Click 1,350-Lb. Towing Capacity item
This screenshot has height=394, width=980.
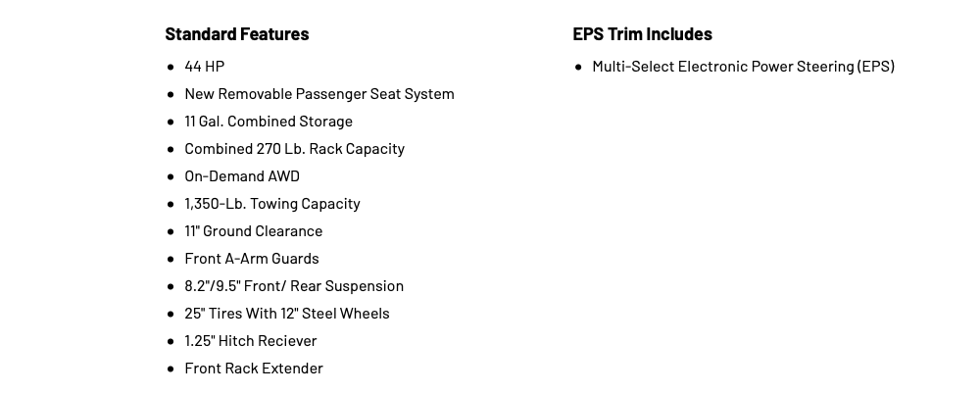(x=272, y=204)
